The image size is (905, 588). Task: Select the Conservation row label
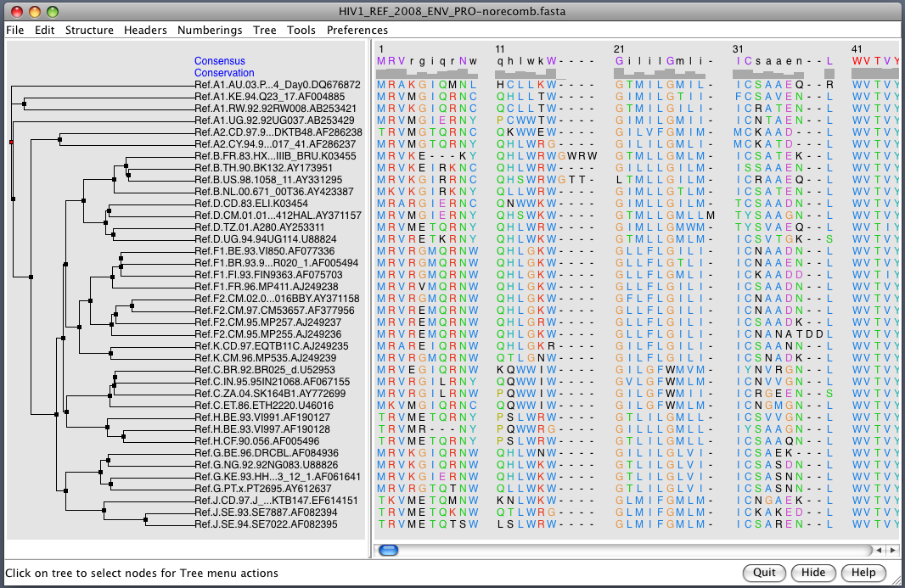coord(224,73)
